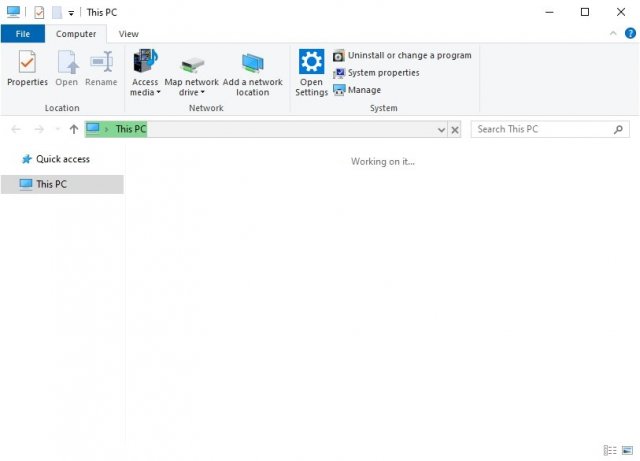Close the This PC window

621,12
